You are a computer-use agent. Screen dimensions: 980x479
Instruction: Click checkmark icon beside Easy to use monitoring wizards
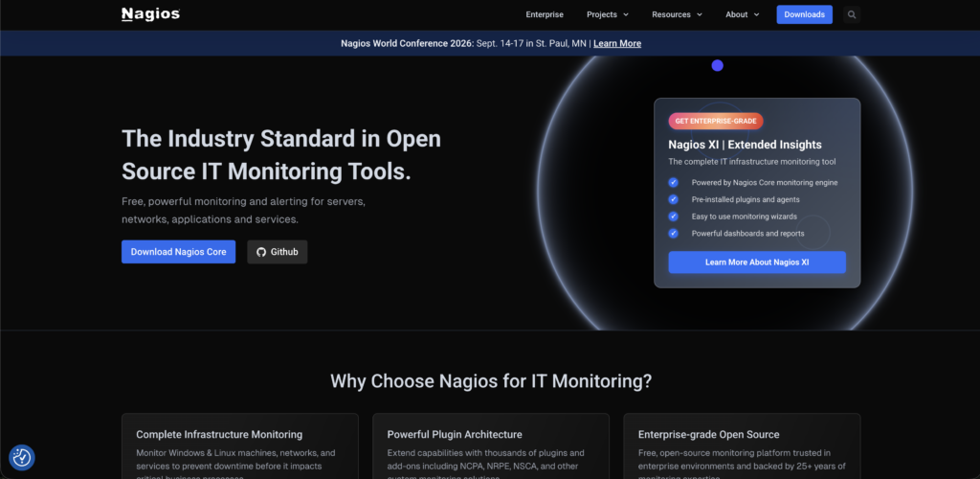pos(673,217)
